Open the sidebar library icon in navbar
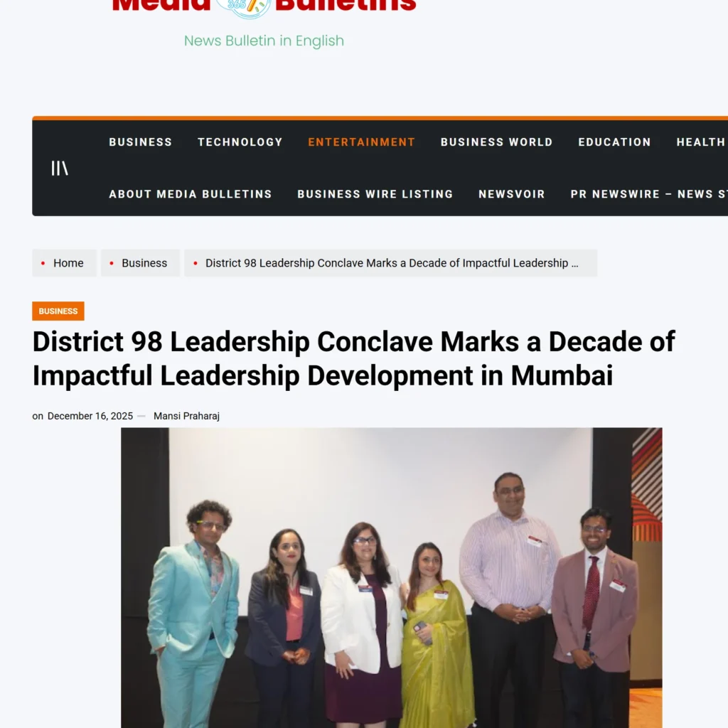The height and width of the screenshot is (728, 728). [x=60, y=168]
